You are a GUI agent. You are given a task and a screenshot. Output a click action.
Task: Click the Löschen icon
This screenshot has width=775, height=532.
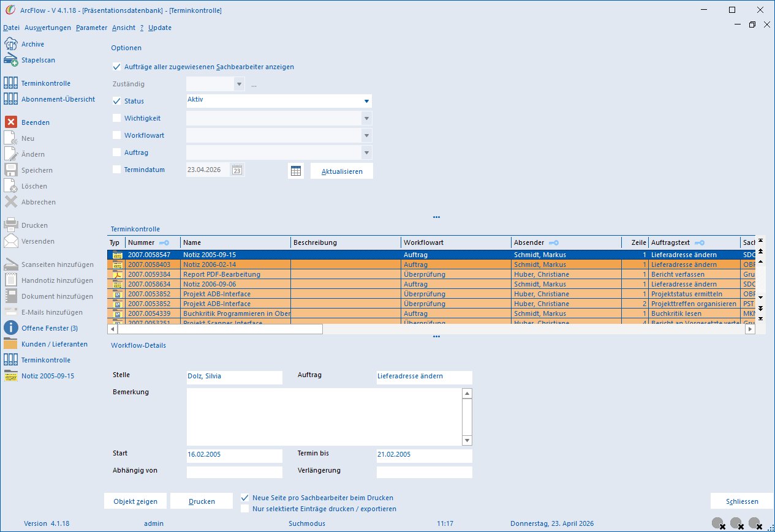(x=11, y=186)
